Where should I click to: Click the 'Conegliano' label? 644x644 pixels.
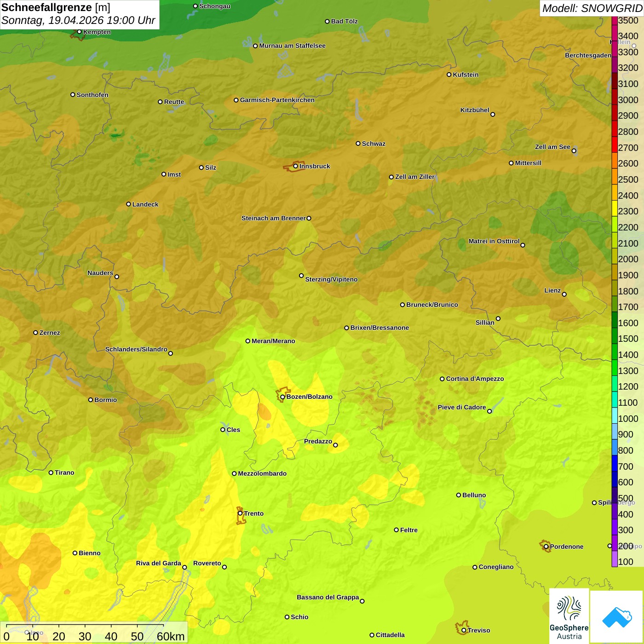(496, 567)
